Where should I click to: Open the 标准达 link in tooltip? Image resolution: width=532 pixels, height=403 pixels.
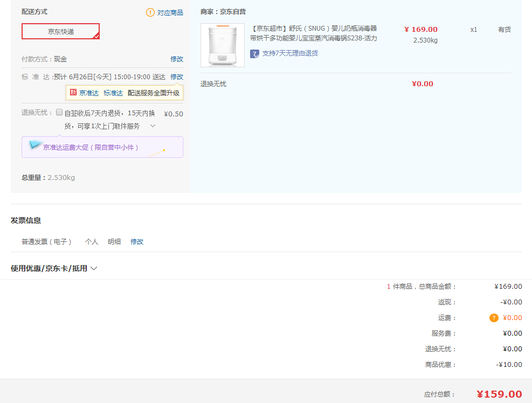point(113,93)
